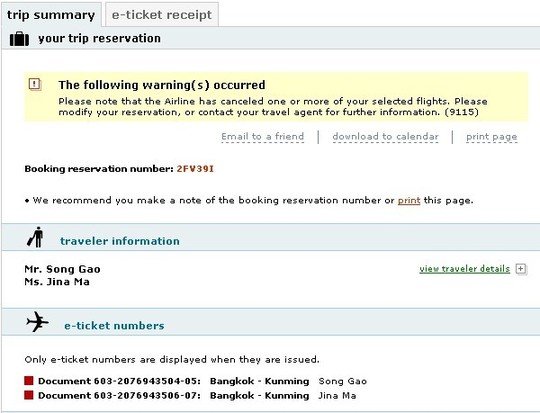Click the inline print link in recommendation
Image resolution: width=540 pixels, height=413 pixels.
(x=409, y=200)
